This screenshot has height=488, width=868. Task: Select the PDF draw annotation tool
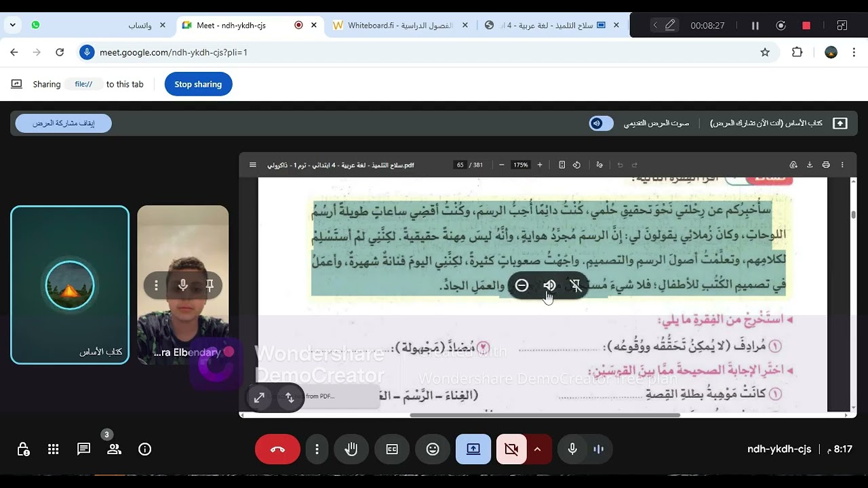tap(599, 165)
